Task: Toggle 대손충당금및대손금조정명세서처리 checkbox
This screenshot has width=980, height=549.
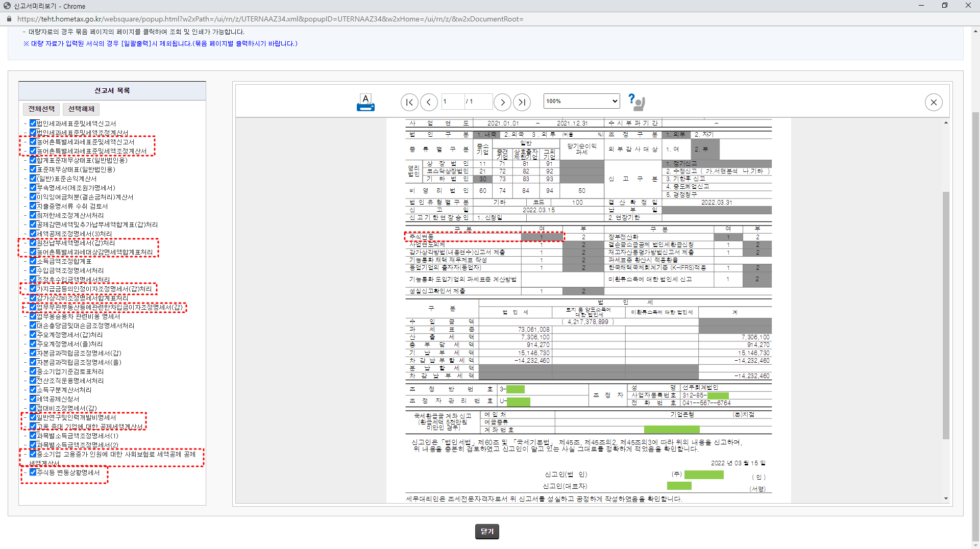Action: (33, 326)
